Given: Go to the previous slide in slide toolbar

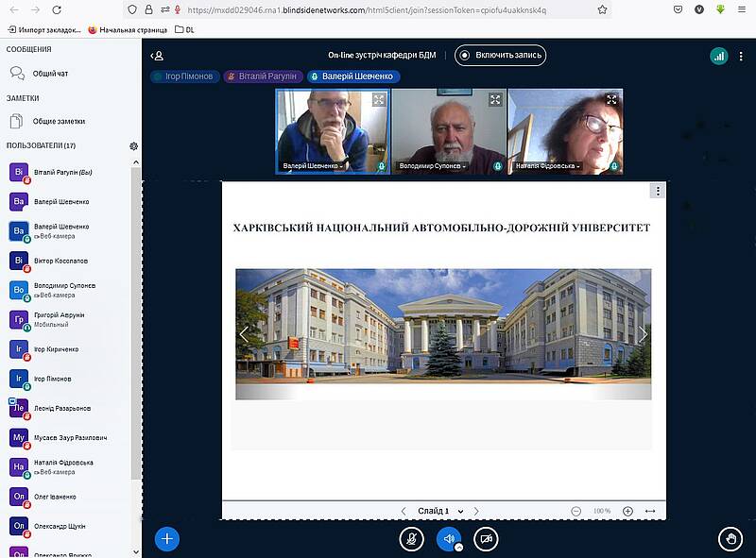Looking at the screenshot, I should [404, 511].
